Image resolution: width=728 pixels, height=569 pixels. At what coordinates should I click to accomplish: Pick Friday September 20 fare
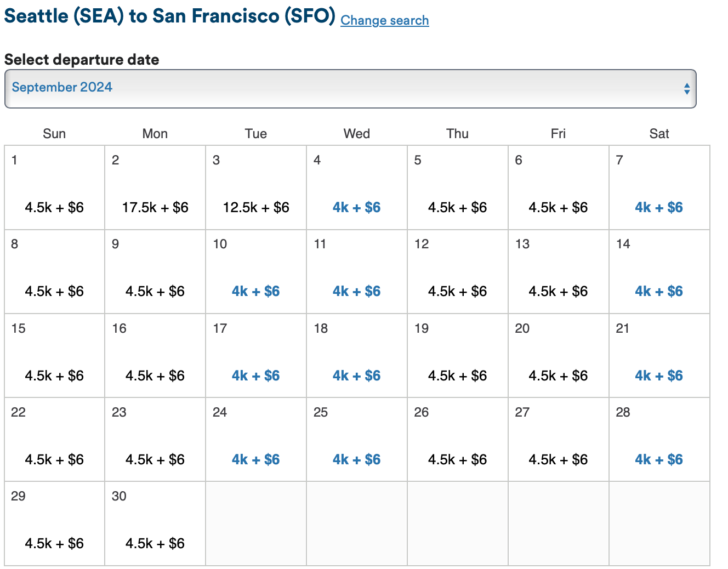tap(558, 375)
